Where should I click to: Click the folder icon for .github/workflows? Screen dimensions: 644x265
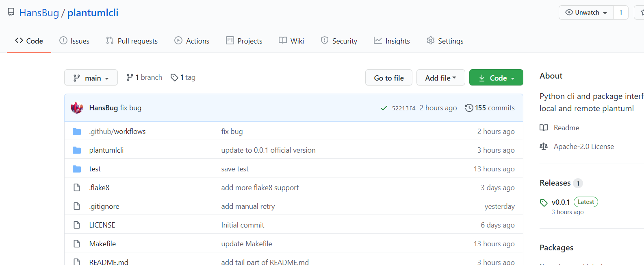[x=77, y=131]
